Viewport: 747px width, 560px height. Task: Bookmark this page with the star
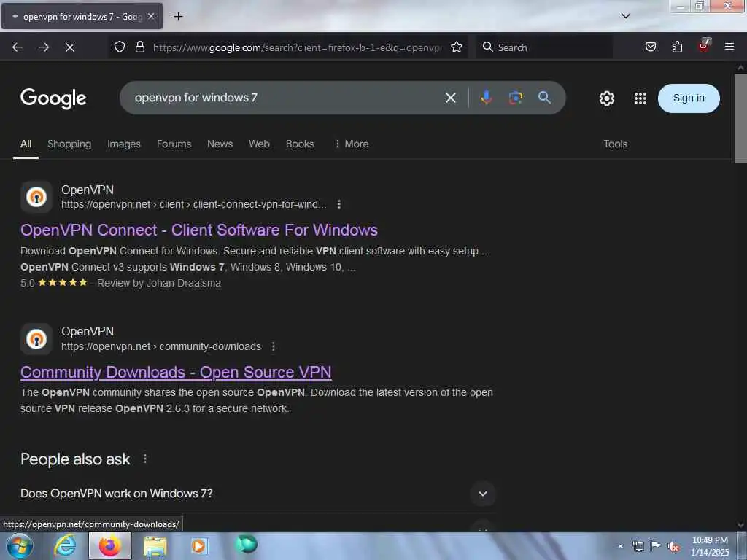click(x=457, y=47)
